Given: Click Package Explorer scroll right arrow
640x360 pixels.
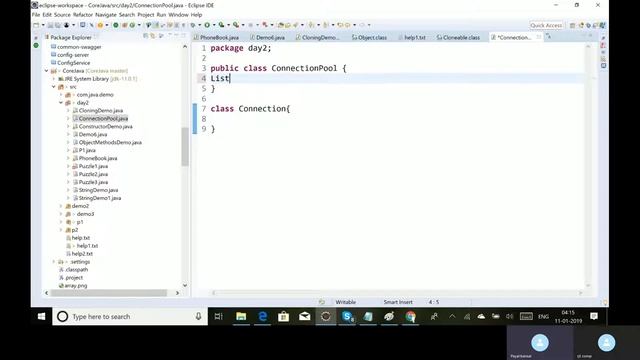Looking at the screenshot, I should 177,293.
